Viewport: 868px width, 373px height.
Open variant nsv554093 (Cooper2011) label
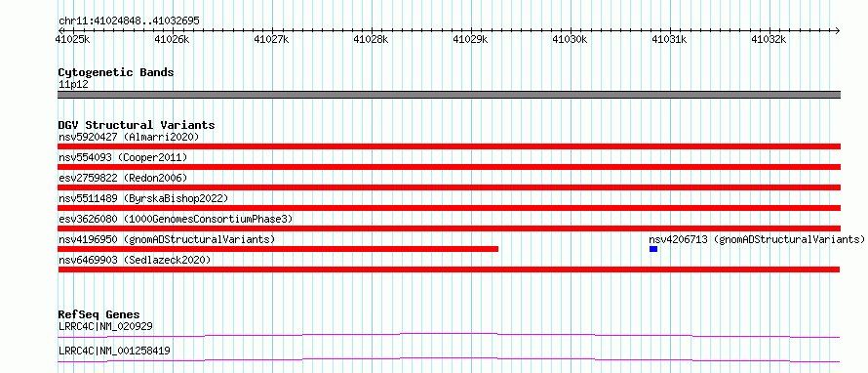tap(123, 157)
